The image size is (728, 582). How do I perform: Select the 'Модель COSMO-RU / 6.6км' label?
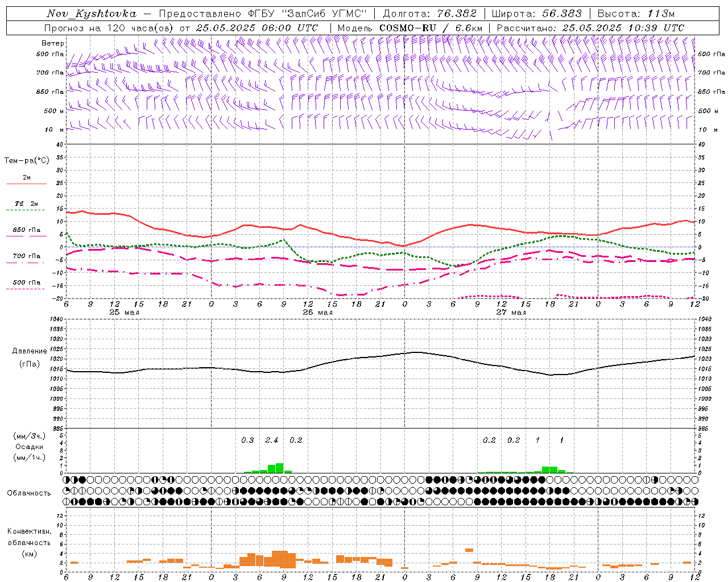click(410, 28)
